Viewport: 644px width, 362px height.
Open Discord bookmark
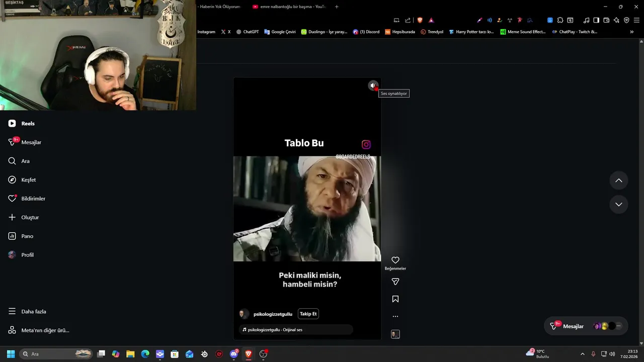tap(366, 32)
